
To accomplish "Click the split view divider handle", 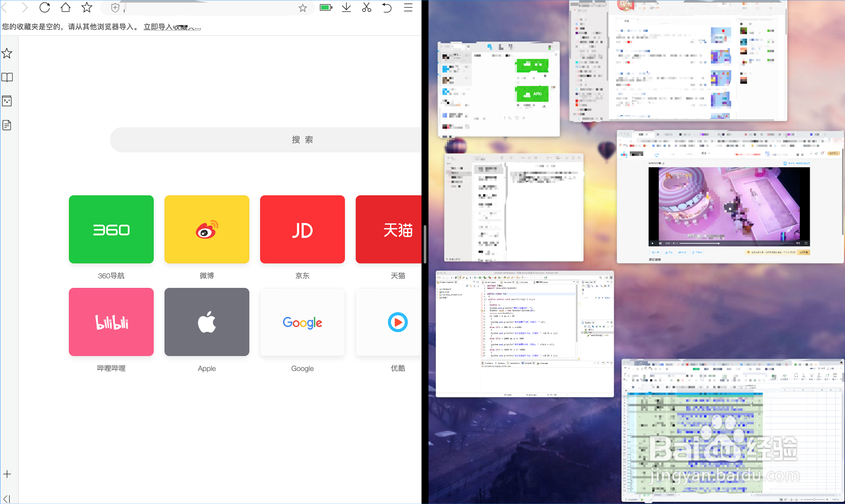I will coord(425,244).
